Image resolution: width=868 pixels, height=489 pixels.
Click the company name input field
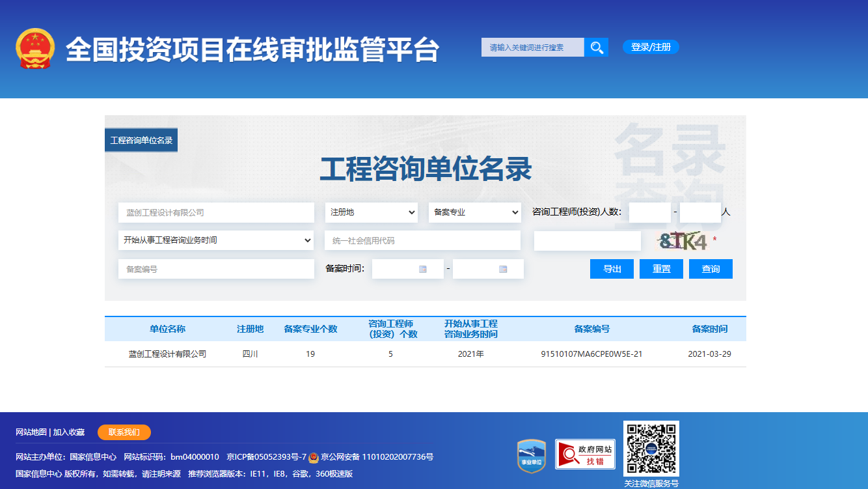(x=216, y=212)
